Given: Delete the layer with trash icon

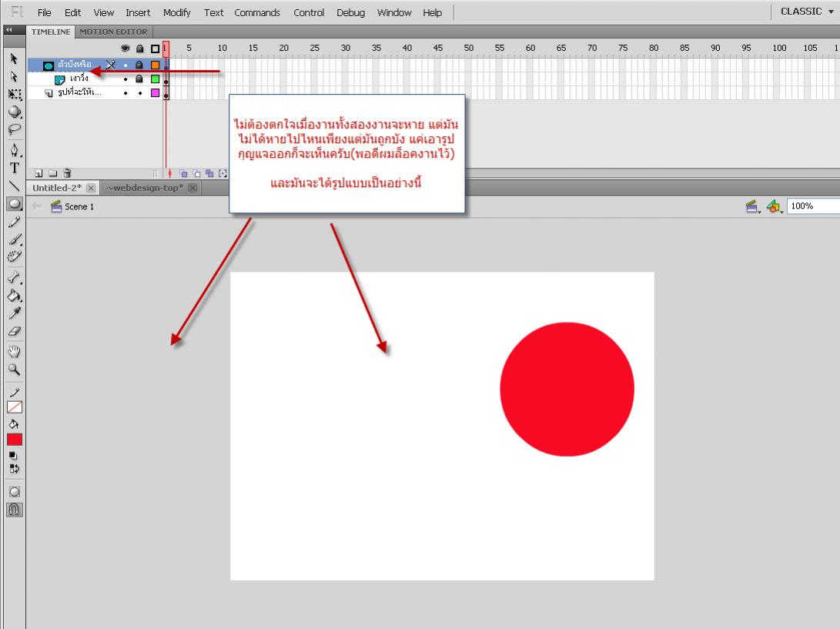Looking at the screenshot, I should [x=67, y=173].
